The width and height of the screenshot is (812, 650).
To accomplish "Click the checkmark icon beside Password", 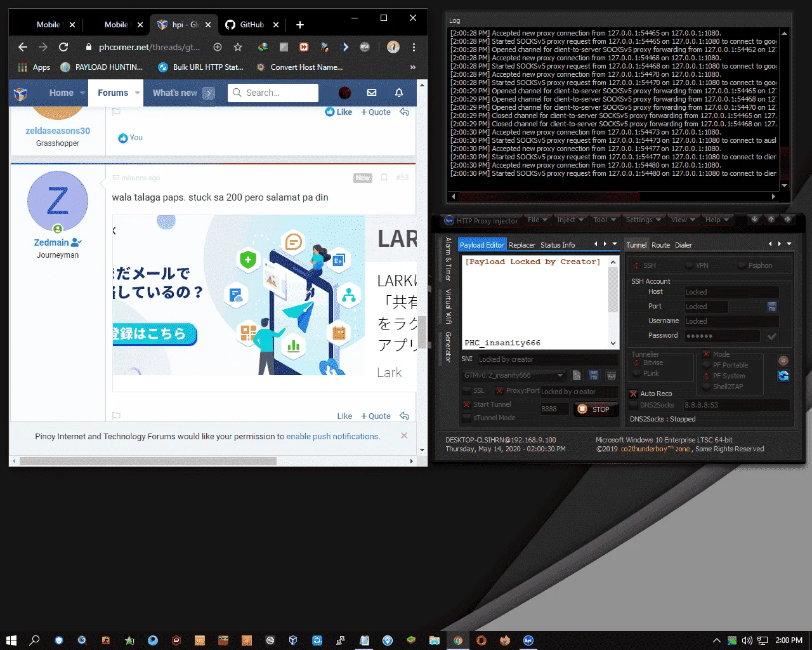I will [x=772, y=336].
